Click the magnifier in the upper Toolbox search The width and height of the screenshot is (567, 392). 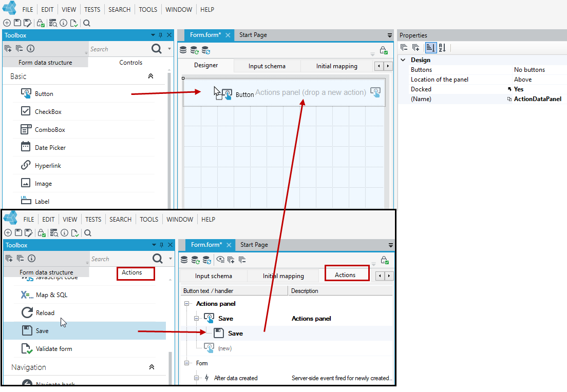(157, 49)
